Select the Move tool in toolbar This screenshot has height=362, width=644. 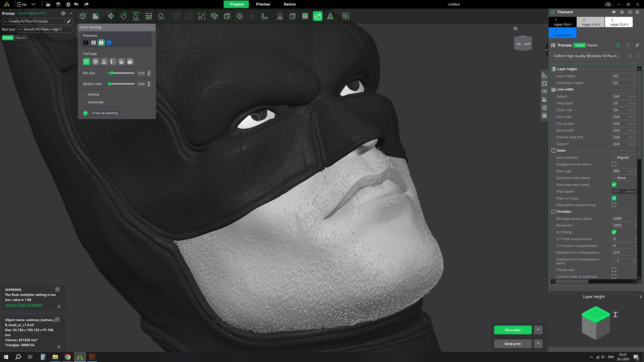point(111,16)
